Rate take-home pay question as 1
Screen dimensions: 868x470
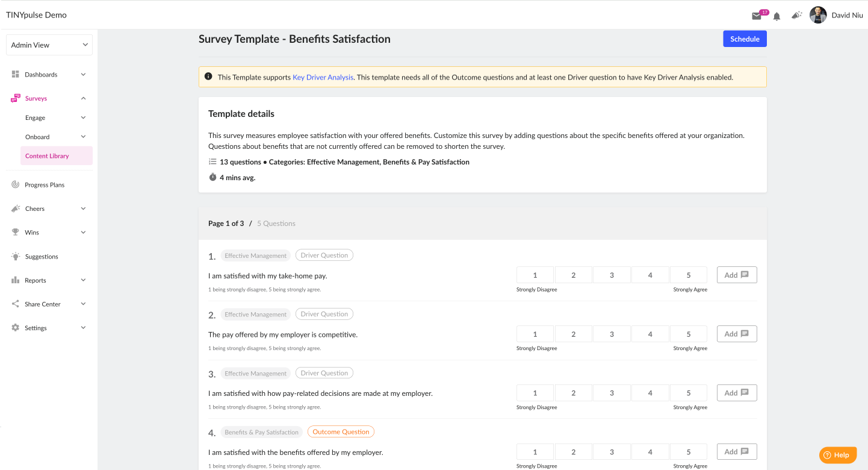click(535, 275)
